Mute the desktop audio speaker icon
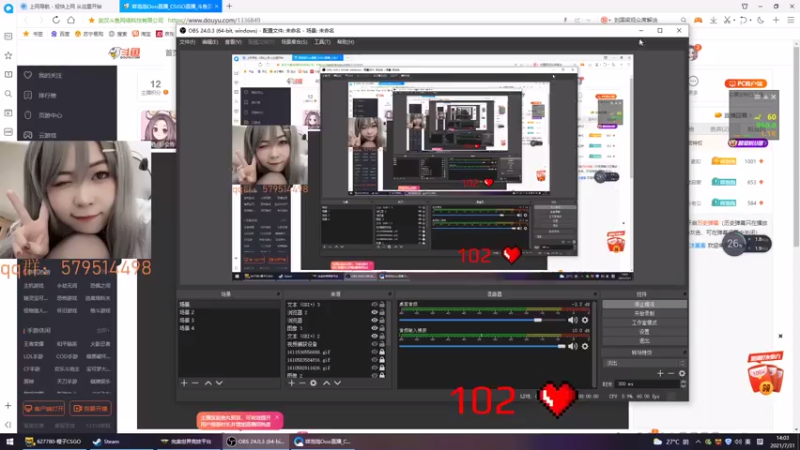This screenshot has width=800, height=450. [572, 320]
